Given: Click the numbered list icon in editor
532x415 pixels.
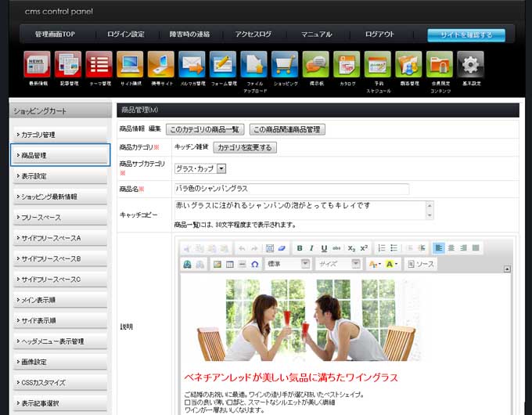Looking at the screenshot, I should [x=382, y=248].
